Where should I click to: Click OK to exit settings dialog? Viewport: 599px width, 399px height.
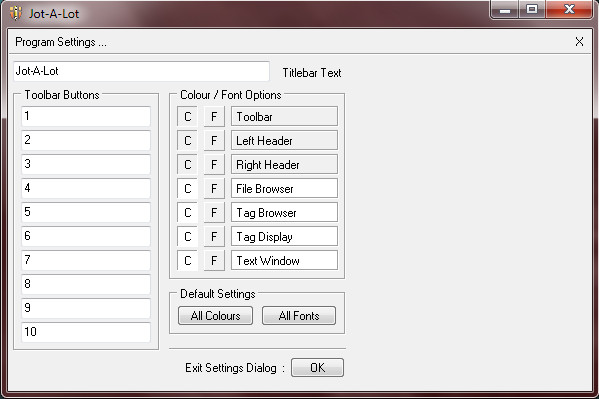click(x=317, y=368)
